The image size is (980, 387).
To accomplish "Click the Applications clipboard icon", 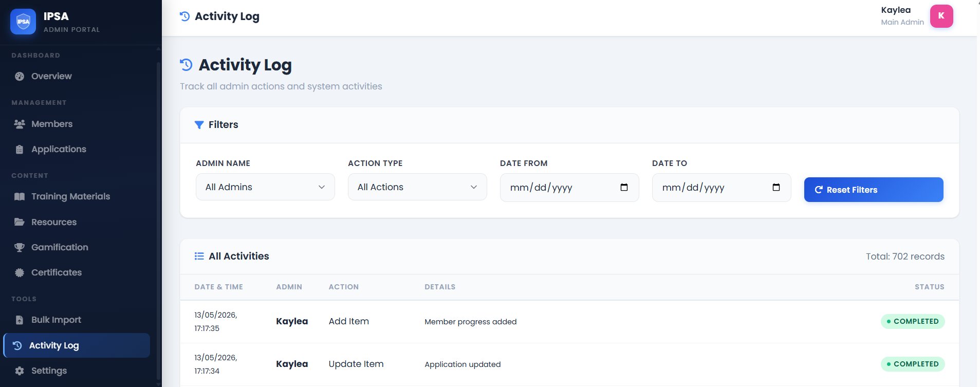I will click(x=20, y=150).
